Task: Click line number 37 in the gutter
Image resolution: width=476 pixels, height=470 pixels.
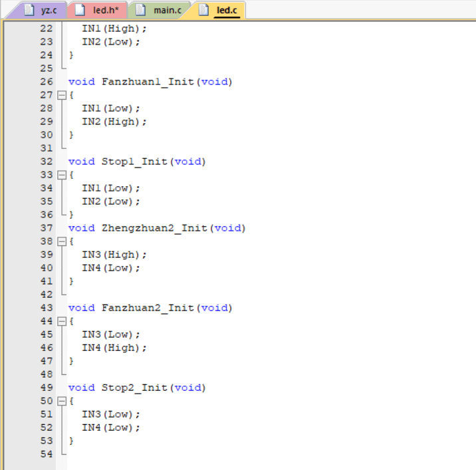Action: click(x=47, y=228)
